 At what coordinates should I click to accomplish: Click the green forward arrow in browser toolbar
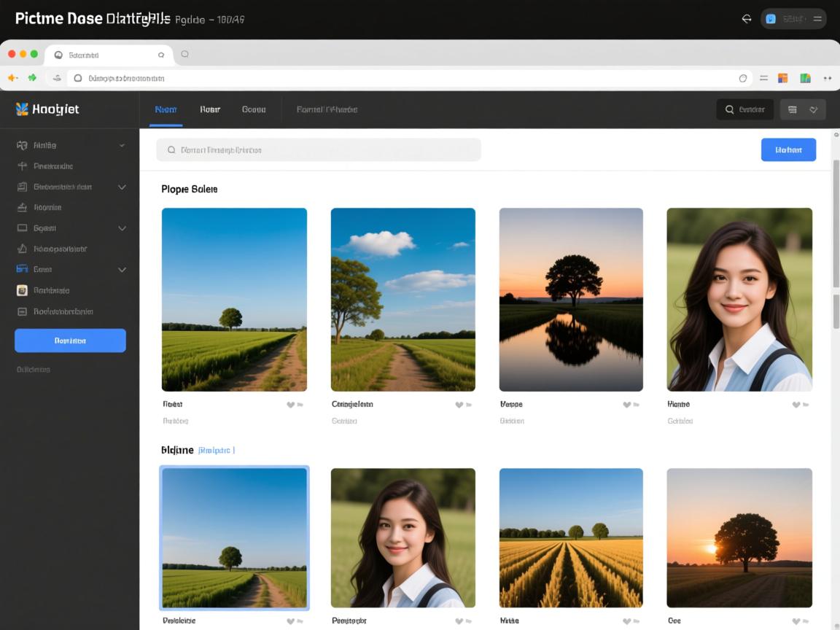32,78
